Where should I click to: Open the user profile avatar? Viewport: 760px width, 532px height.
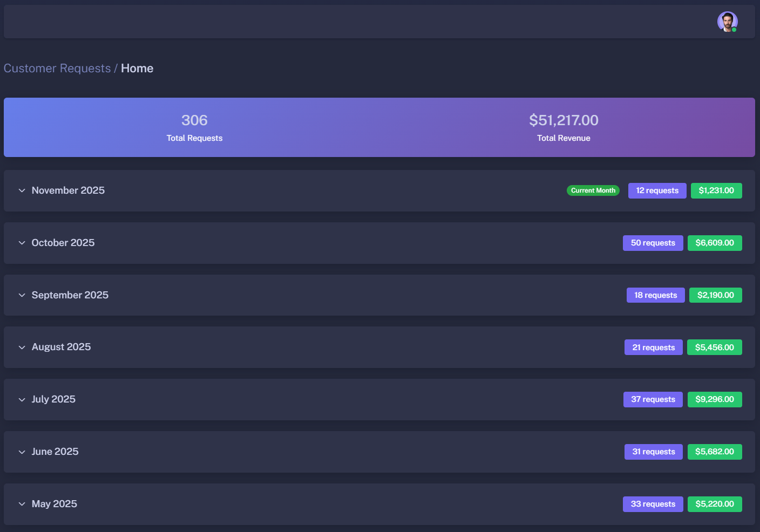727,22
